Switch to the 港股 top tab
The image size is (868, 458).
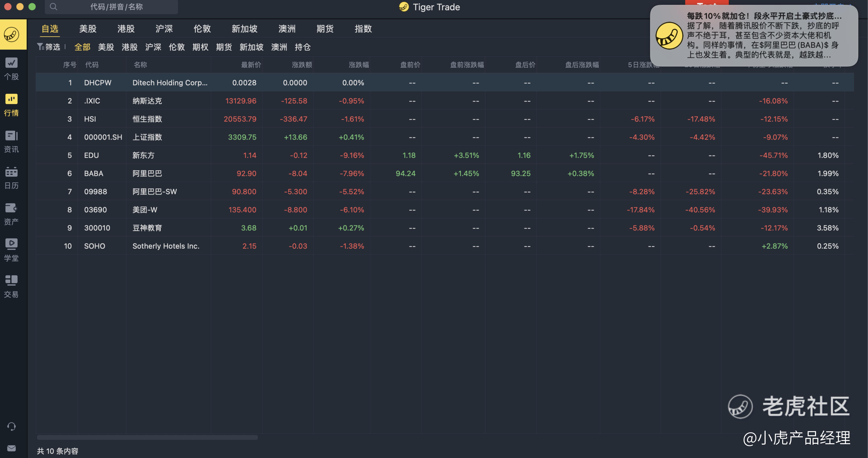click(x=126, y=29)
